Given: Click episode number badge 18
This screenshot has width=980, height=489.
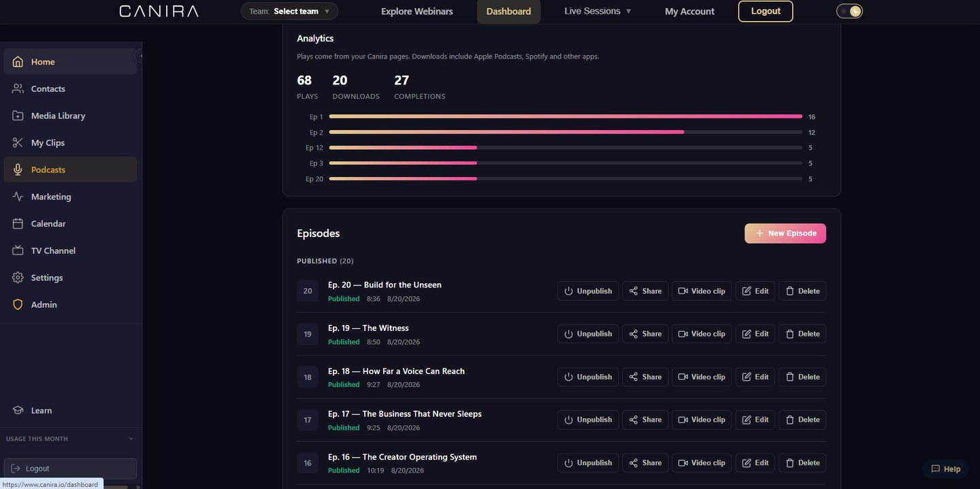Looking at the screenshot, I should tap(308, 377).
